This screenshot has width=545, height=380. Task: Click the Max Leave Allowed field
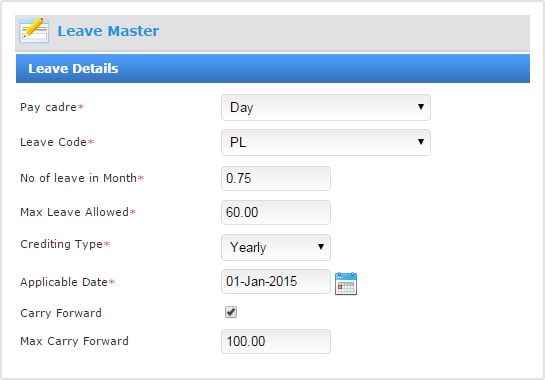[x=276, y=212]
